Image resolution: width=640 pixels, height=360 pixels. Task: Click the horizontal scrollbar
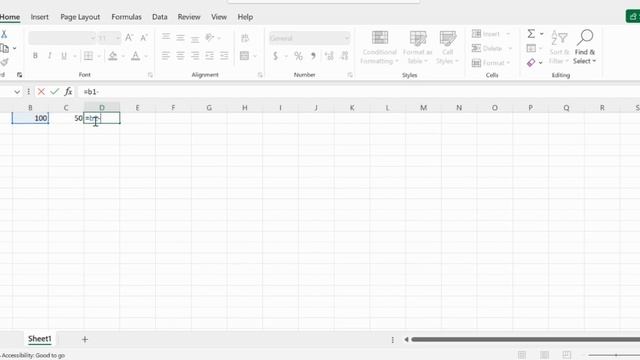[525, 339]
